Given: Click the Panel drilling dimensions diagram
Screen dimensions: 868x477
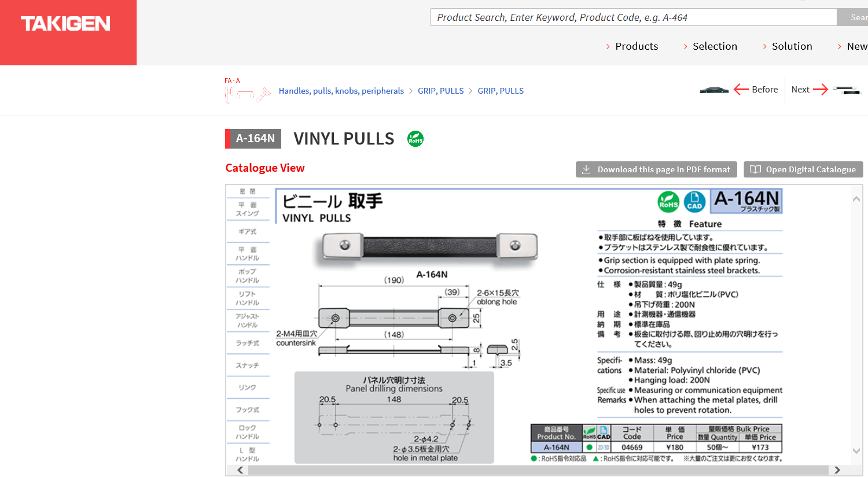Looking at the screenshot, I should [x=394, y=417].
